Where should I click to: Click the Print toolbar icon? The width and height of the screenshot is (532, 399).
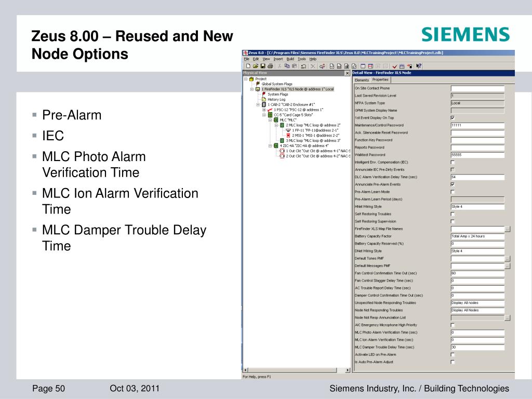[x=270, y=66]
